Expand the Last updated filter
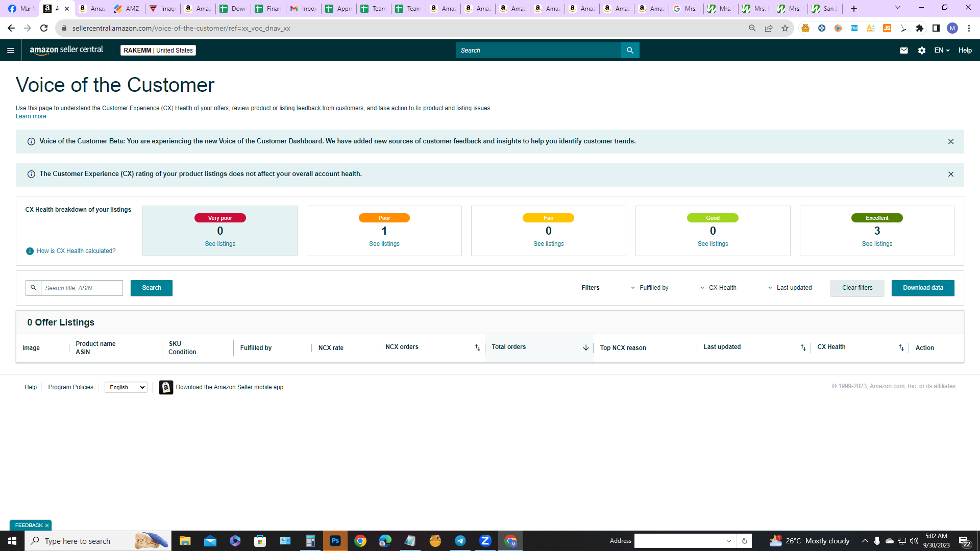Screen dimensions: 980x551 tap(790, 288)
